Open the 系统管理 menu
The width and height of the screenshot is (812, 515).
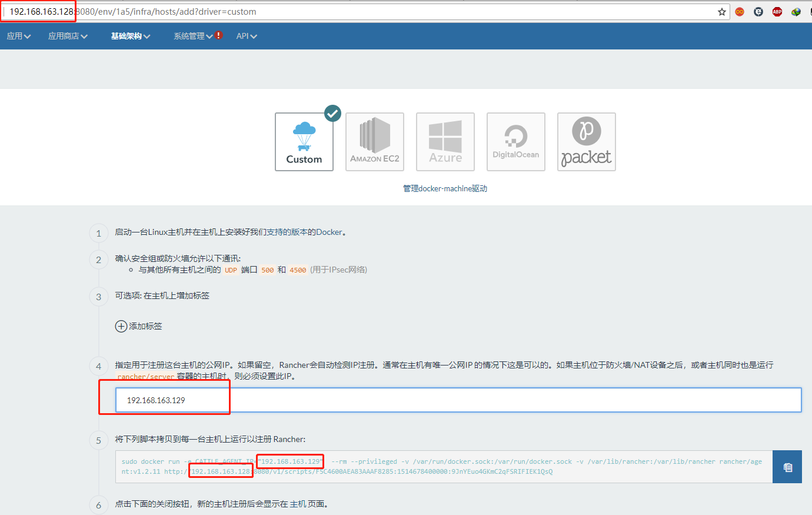coord(192,36)
